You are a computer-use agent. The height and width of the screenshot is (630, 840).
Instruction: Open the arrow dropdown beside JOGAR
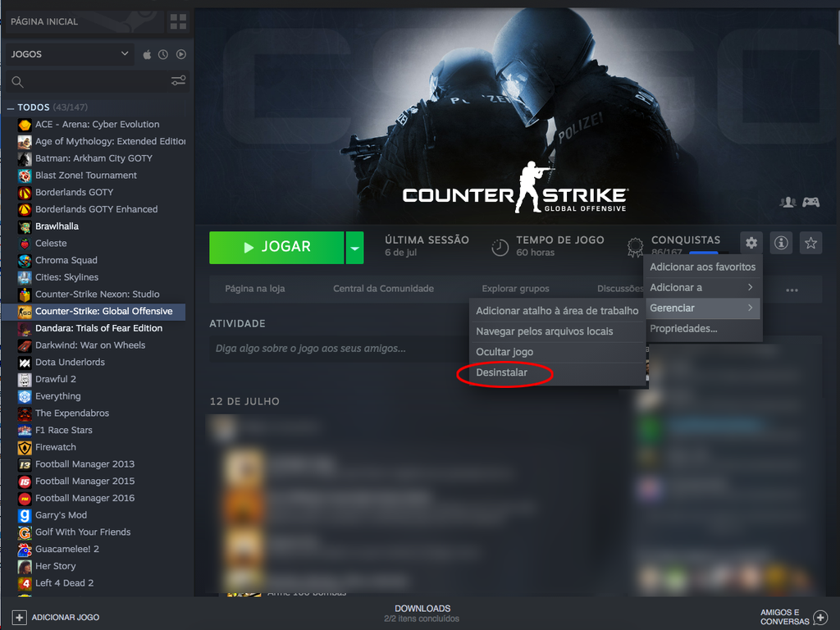click(354, 247)
